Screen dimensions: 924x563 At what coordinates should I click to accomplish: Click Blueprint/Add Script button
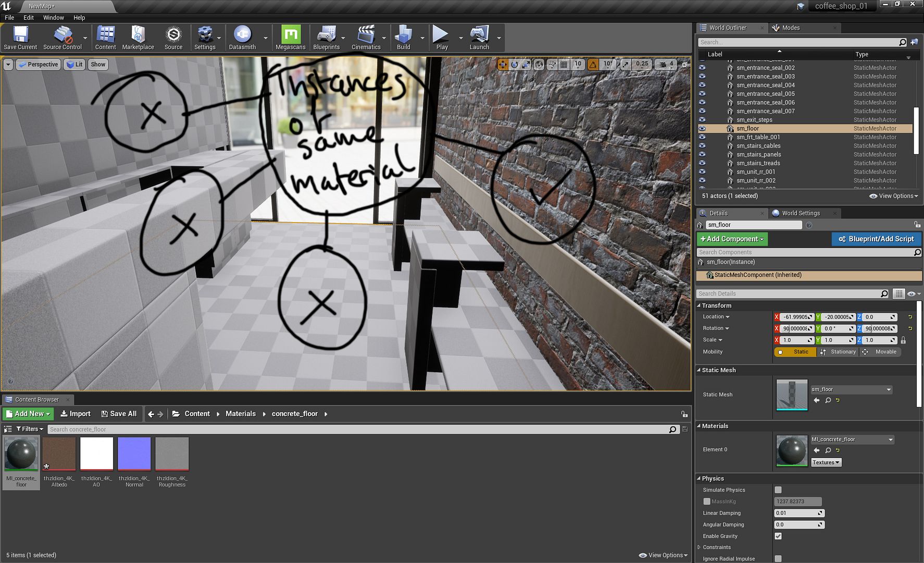(876, 239)
